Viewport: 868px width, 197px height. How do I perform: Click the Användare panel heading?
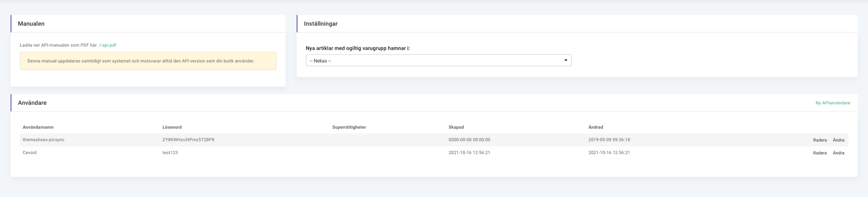[32, 103]
